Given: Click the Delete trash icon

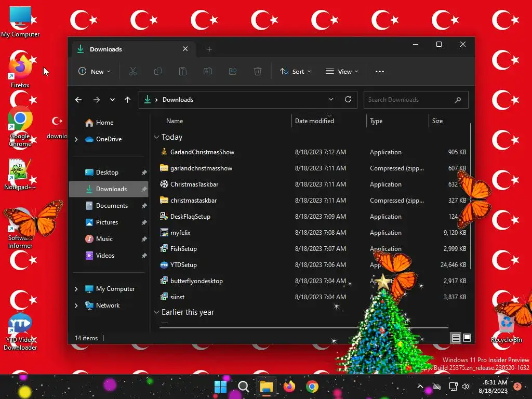Looking at the screenshot, I should (x=258, y=72).
